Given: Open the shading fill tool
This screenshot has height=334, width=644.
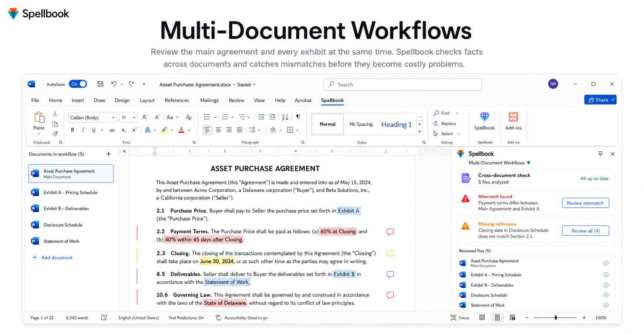Looking at the screenshot, I should 273,130.
